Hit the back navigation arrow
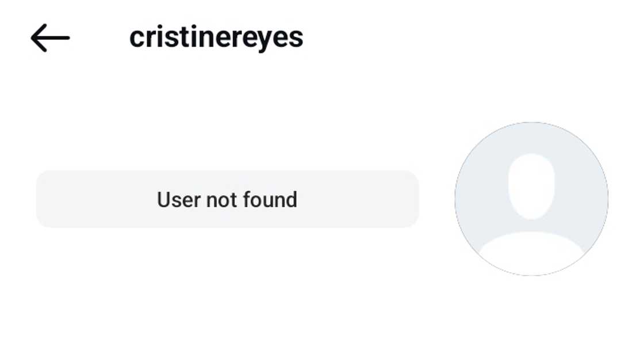 point(50,39)
